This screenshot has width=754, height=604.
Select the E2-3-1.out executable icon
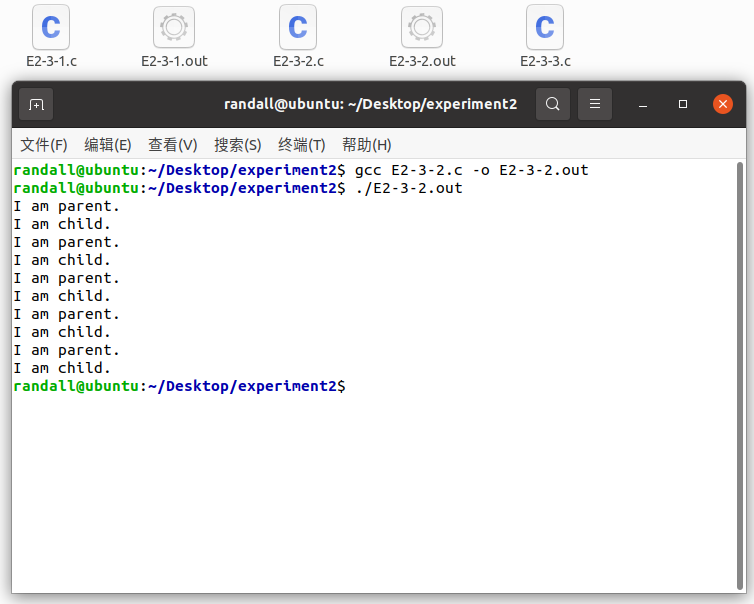coord(174,28)
